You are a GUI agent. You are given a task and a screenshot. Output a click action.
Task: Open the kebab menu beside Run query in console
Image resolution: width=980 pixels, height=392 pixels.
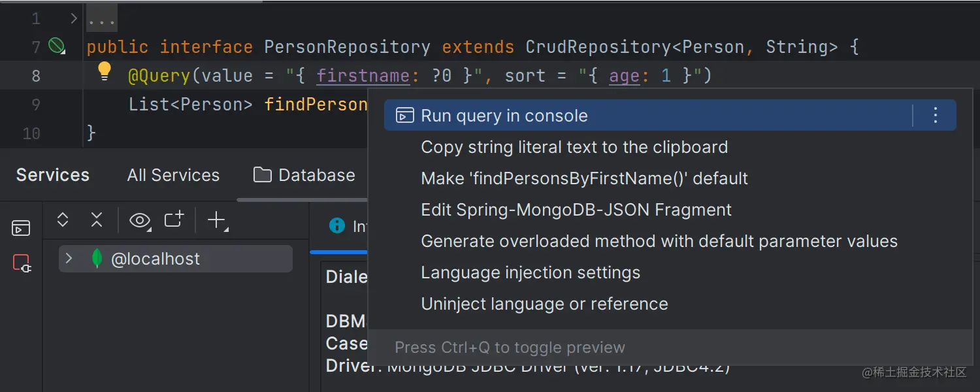click(935, 115)
